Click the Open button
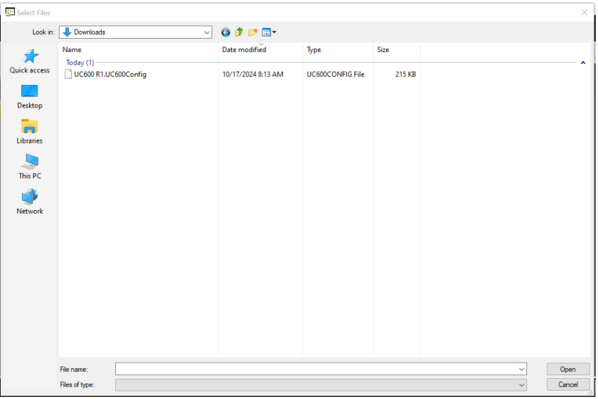The image size is (598, 399). (568, 369)
